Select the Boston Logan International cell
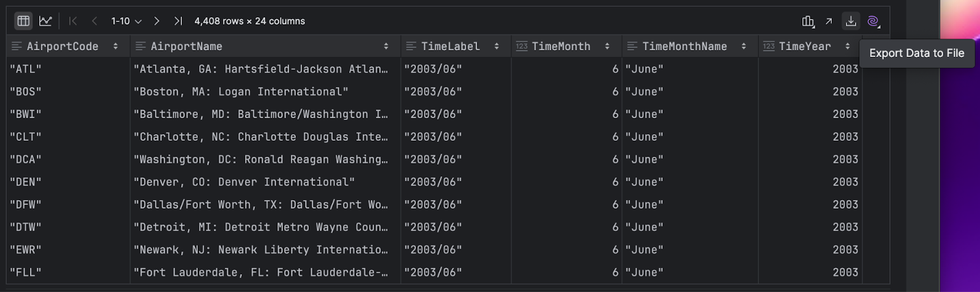This screenshot has width=980, height=292. (x=241, y=92)
